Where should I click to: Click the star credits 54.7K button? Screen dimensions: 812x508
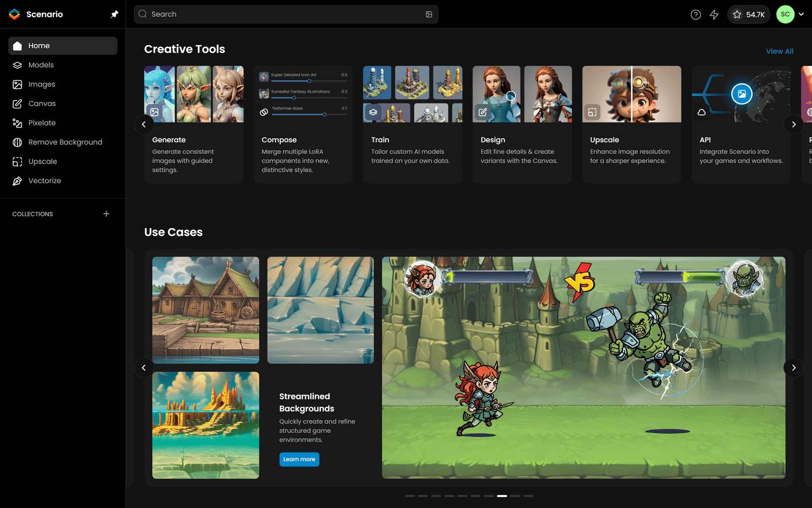pos(749,15)
